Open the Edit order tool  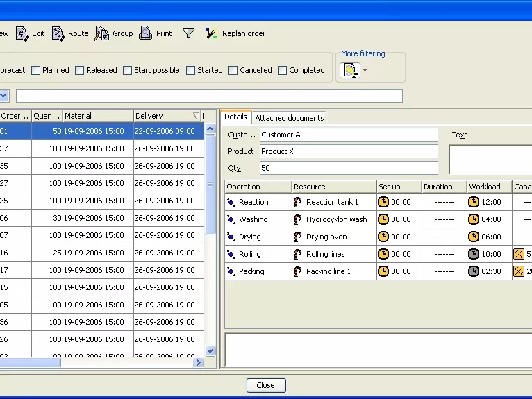(30, 33)
